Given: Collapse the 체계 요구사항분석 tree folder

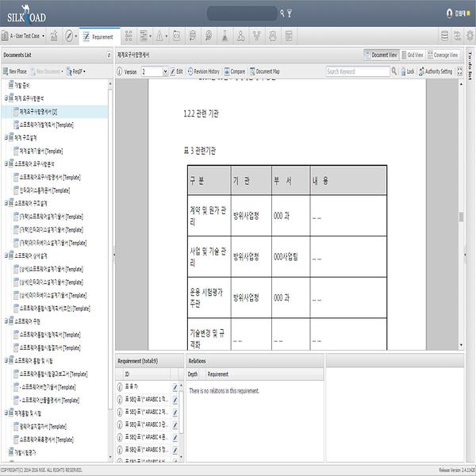Looking at the screenshot, I should [x=6, y=98].
